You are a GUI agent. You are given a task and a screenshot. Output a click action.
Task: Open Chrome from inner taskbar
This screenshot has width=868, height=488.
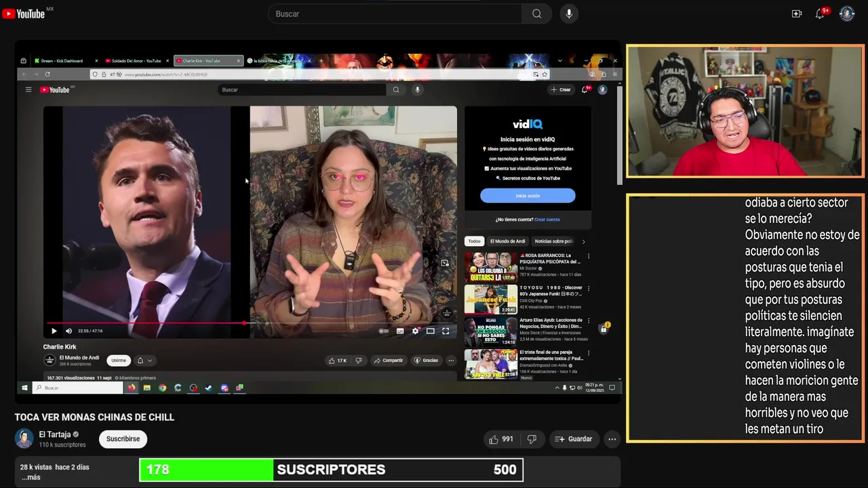tap(163, 388)
